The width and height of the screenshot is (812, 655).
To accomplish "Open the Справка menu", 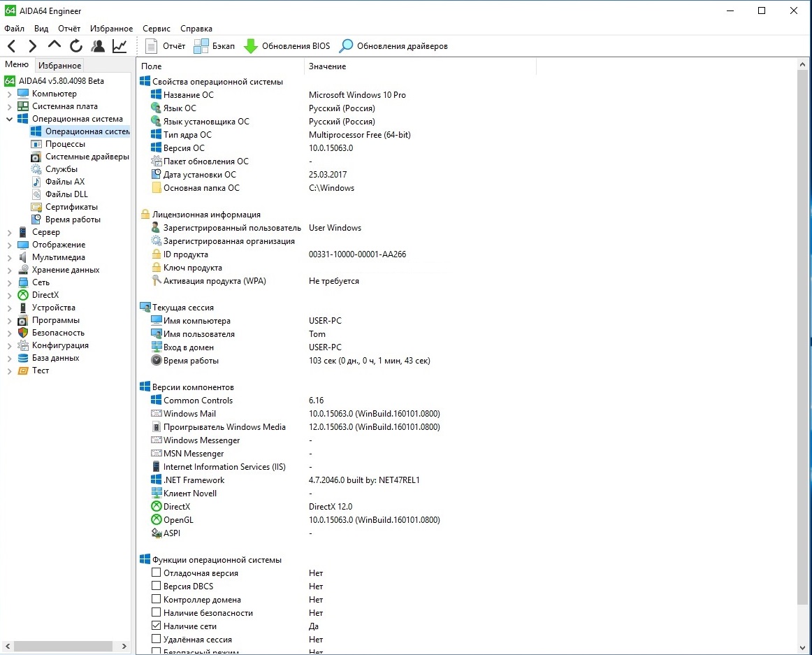I will click(x=196, y=29).
